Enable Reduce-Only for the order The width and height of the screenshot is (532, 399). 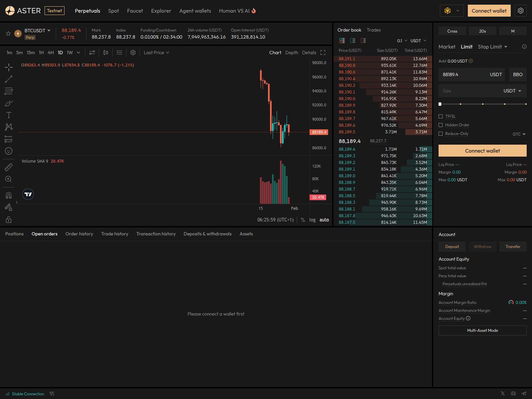pyautogui.click(x=441, y=133)
